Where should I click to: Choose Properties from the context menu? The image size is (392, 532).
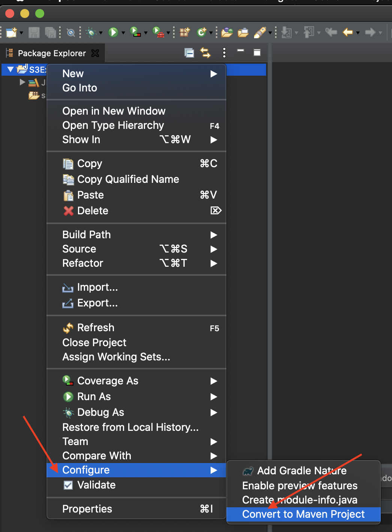87,509
